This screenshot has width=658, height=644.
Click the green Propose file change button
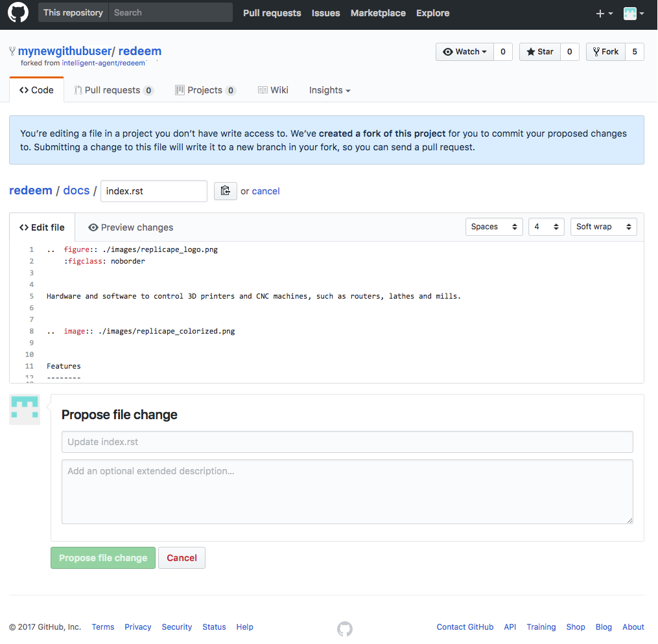point(103,558)
